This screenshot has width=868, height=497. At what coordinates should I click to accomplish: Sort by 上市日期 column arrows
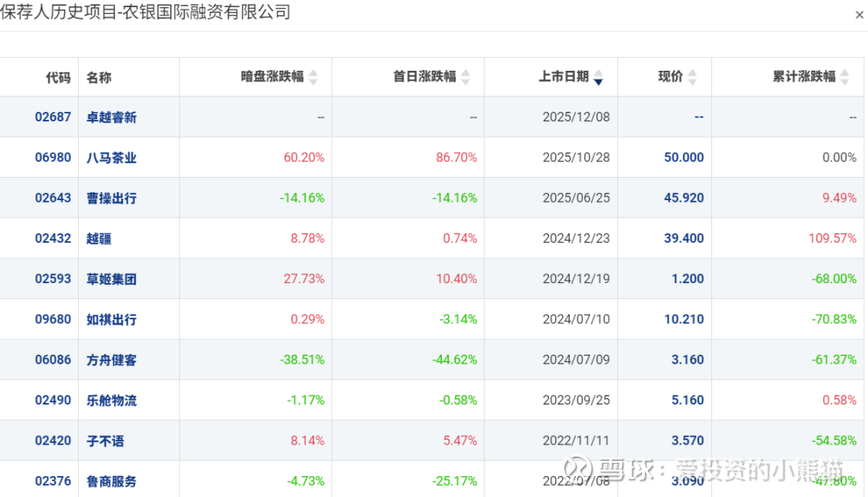pos(599,77)
